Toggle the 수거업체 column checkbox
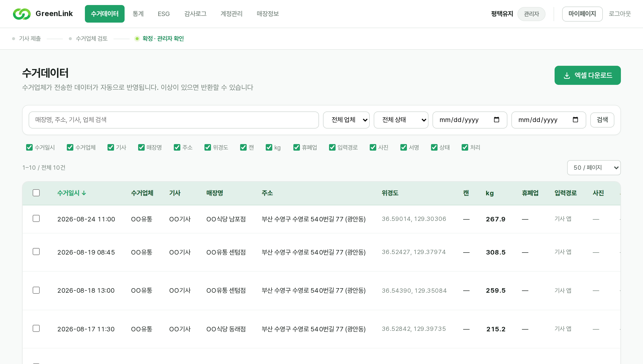 tap(70, 147)
